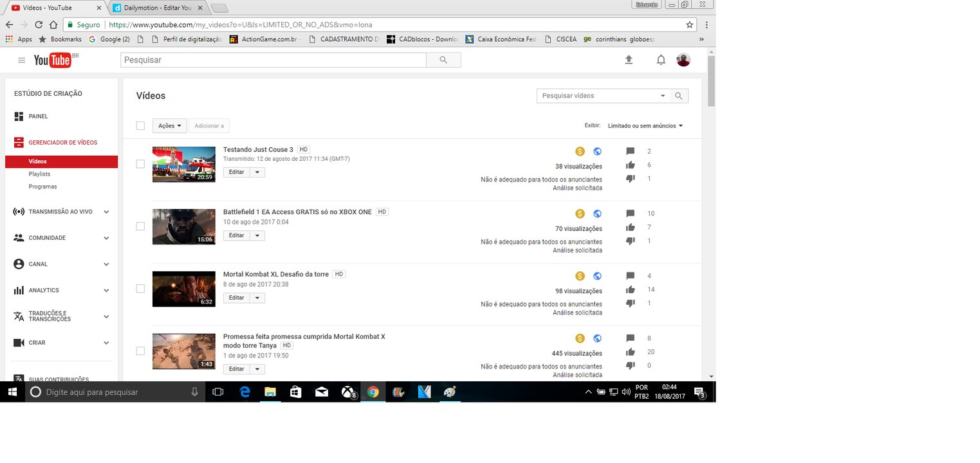Click Editar for Battlefield 1 video
980x463 pixels.
[x=237, y=235]
